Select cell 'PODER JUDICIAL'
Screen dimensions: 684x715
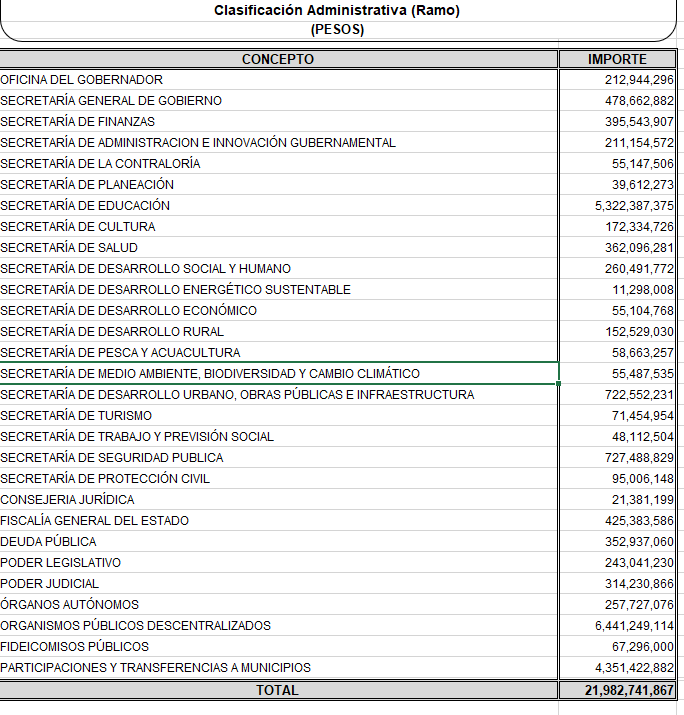pos(279,583)
